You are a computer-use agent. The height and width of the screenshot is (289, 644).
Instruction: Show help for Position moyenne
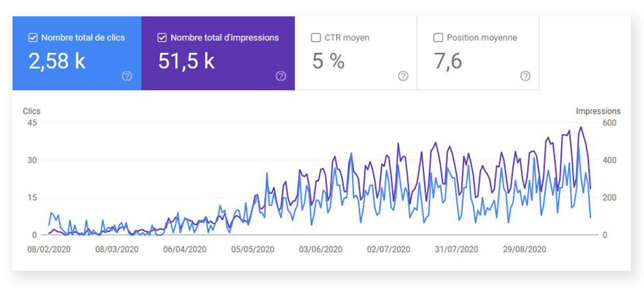(x=525, y=76)
